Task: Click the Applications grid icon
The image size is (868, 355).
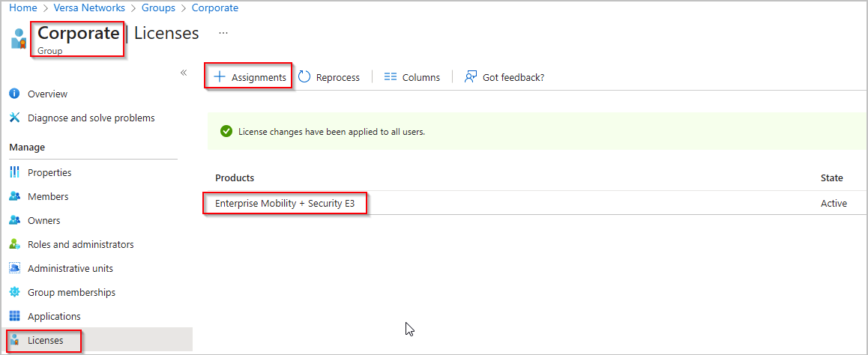Action: [14, 317]
